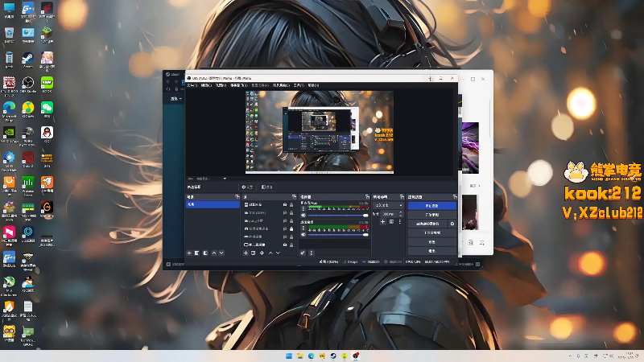Add a transition with the plus icon
644x362 pixels.
point(382,222)
